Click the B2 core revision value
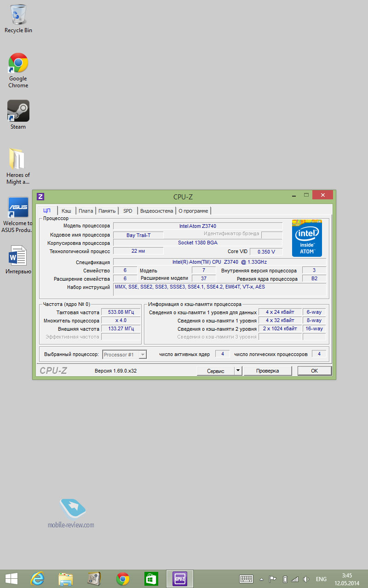Viewport: 368px width, 588px height. [x=314, y=278]
